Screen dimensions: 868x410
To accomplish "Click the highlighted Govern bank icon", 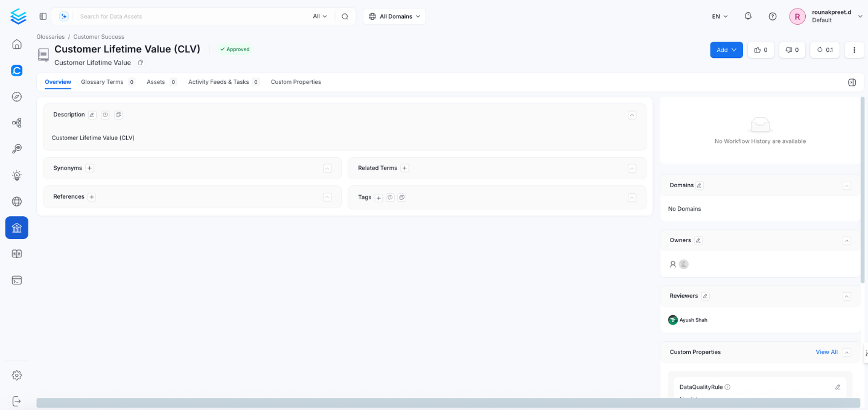I will [17, 228].
